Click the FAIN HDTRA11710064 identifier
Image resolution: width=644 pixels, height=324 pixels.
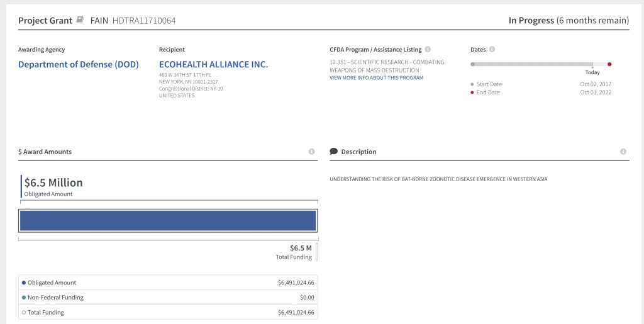click(x=133, y=20)
